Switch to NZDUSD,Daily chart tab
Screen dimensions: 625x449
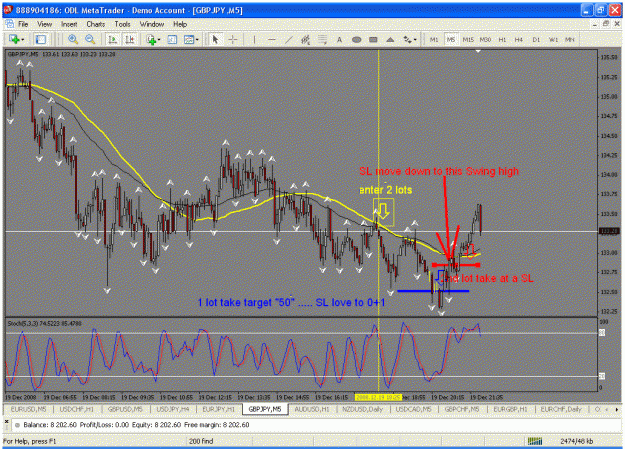[x=363, y=409]
